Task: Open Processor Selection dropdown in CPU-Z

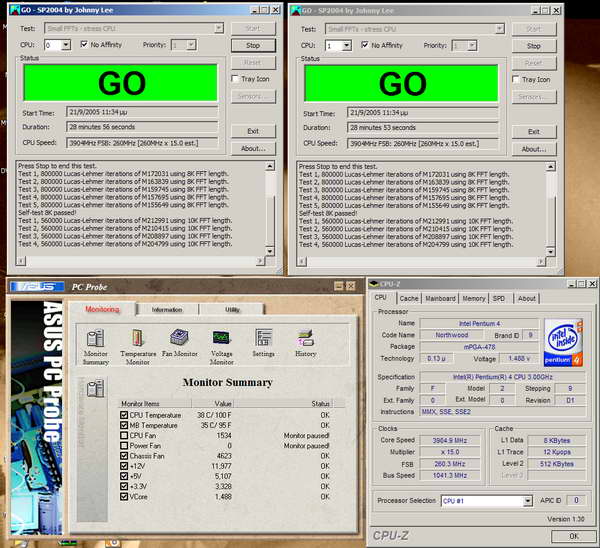Action: (527, 501)
